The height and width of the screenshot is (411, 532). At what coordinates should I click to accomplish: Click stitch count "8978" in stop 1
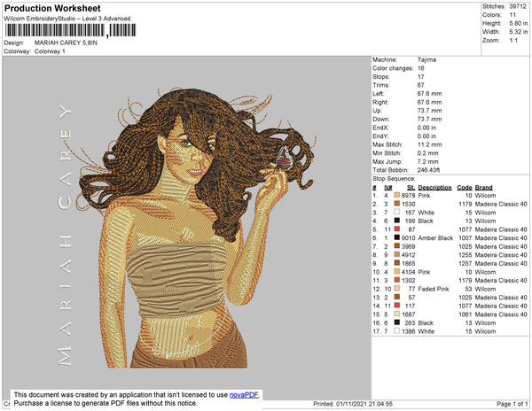pos(409,196)
